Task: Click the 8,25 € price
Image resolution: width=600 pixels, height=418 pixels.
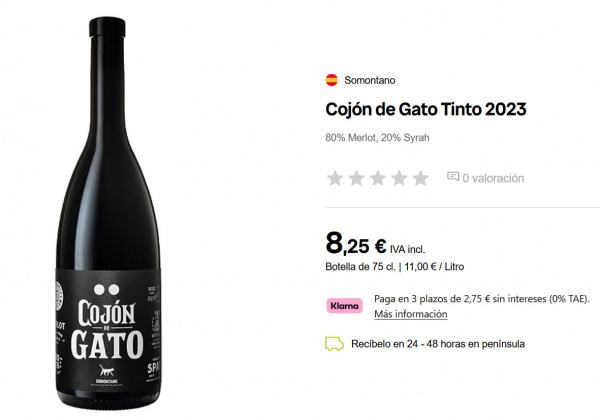Action: coord(356,244)
